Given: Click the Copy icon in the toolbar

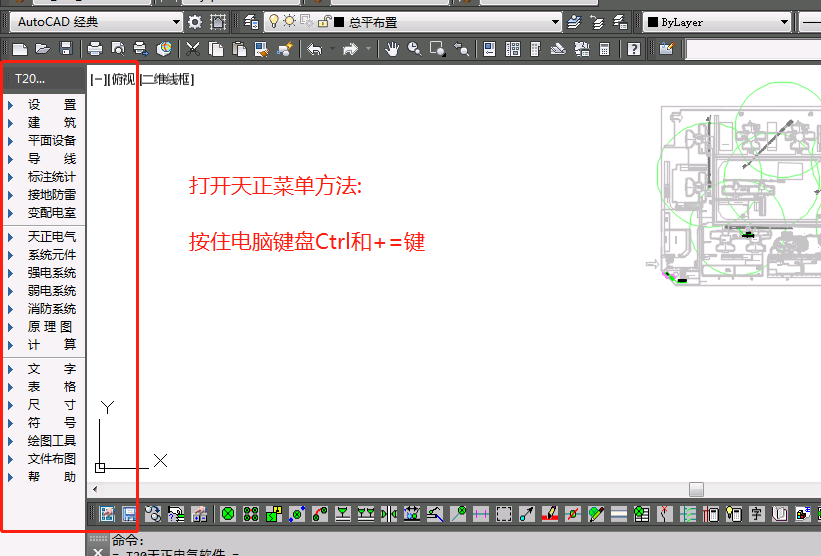Looking at the screenshot, I should [216, 49].
